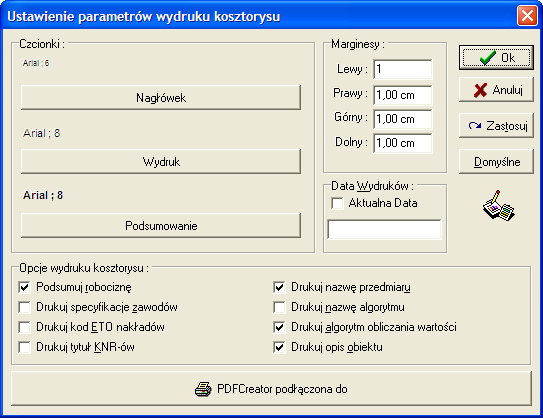Focus the Lewy margin input field
This screenshot has width=543, height=418.
tap(403, 69)
